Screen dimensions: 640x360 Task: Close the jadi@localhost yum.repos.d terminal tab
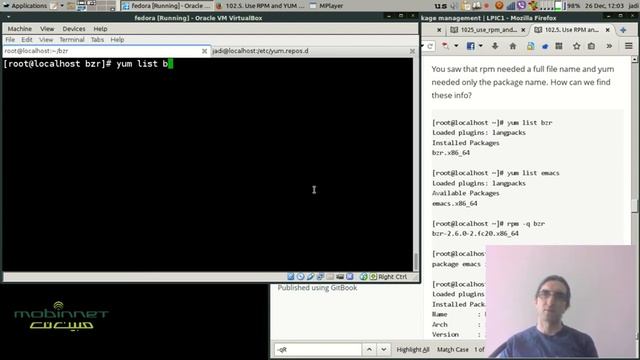[412, 51]
